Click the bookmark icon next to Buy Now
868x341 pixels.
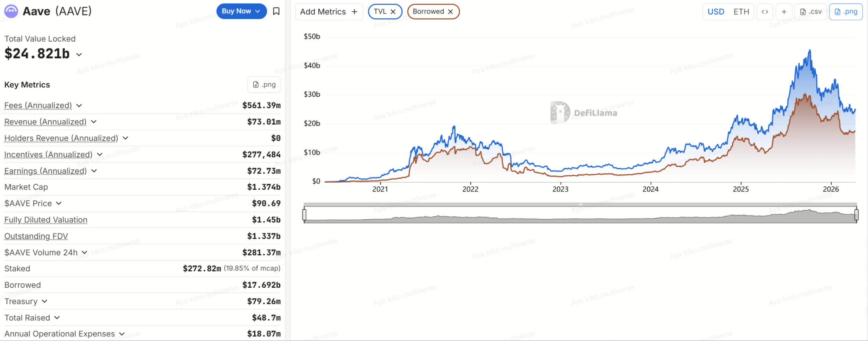(x=276, y=11)
